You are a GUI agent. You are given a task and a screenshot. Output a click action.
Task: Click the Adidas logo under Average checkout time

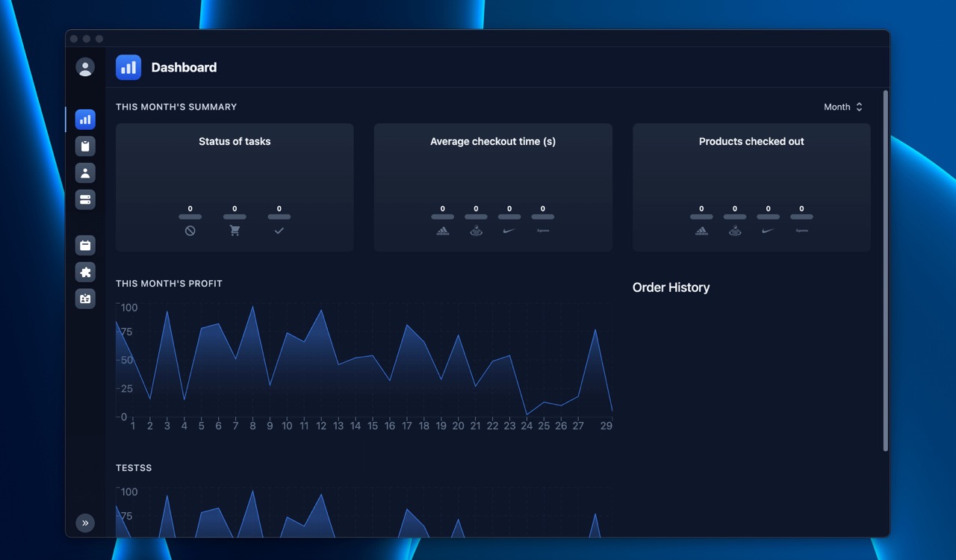point(442,231)
